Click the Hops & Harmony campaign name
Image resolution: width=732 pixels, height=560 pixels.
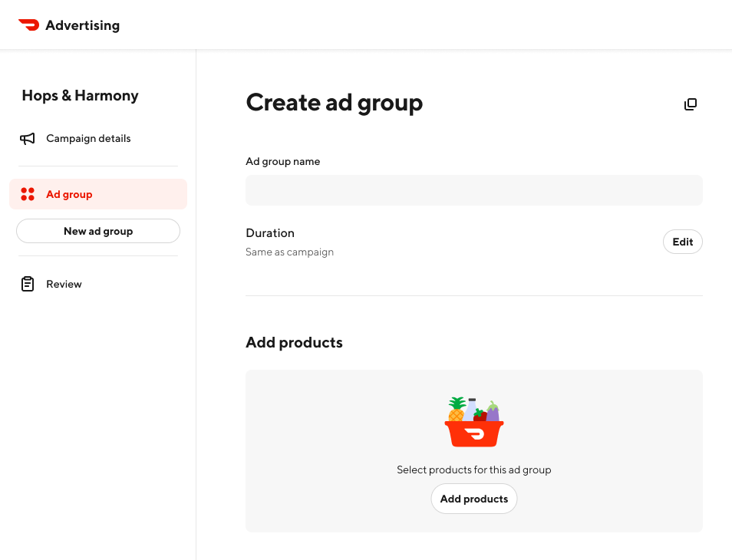pos(80,95)
